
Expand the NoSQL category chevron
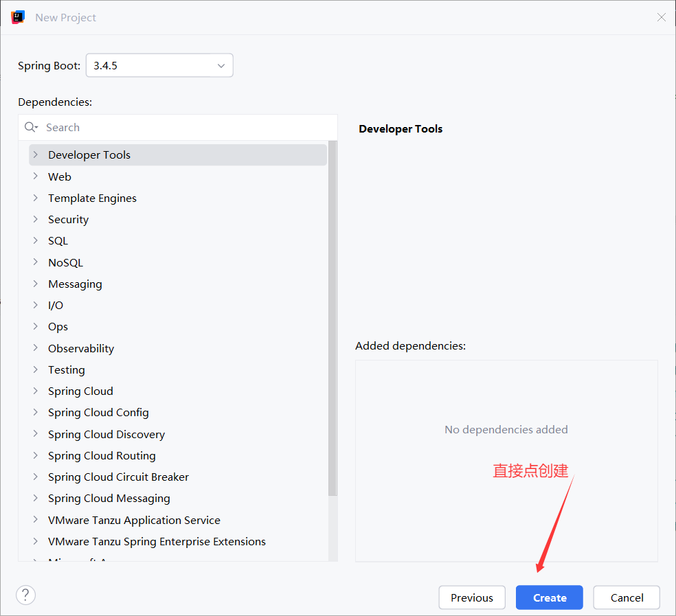point(36,262)
